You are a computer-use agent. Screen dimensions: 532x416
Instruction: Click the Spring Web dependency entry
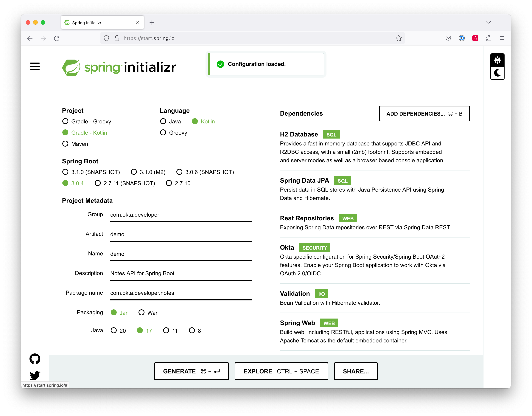click(375, 331)
